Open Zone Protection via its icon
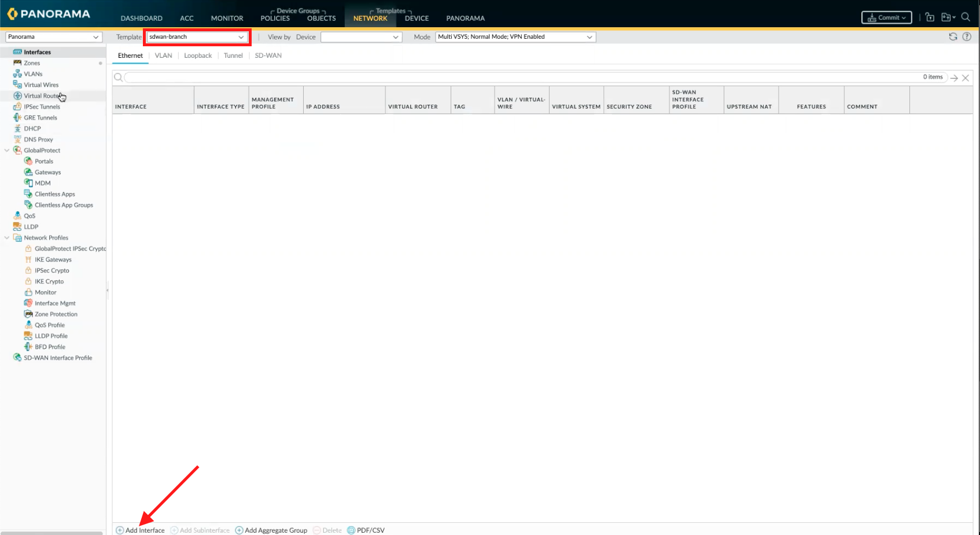Image resolution: width=980 pixels, height=535 pixels. point(28,314)
